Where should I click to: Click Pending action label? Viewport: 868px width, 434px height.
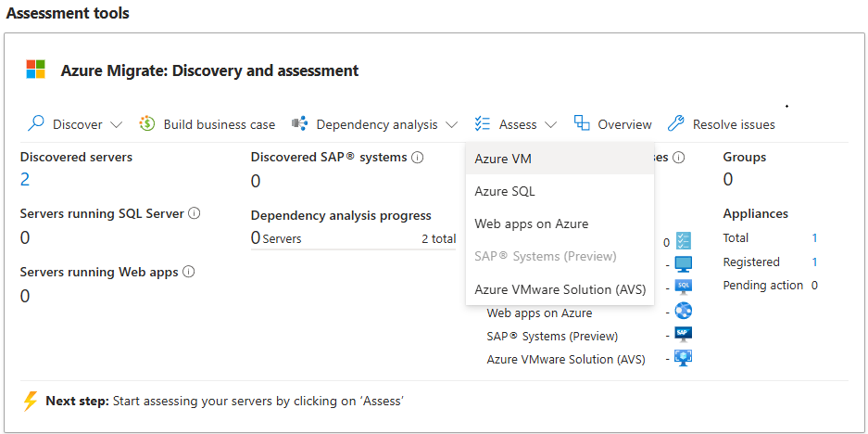pos(762,286)
